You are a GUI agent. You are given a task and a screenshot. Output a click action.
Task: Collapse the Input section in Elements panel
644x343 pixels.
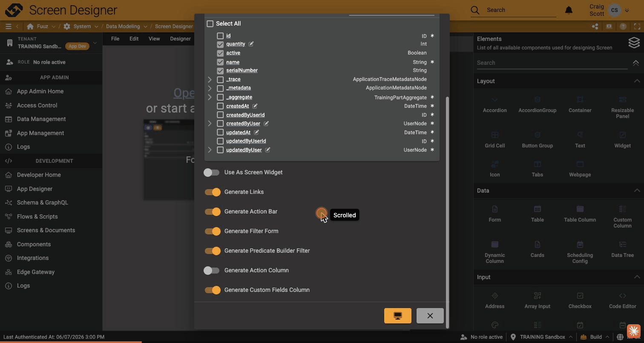(637, 277)
